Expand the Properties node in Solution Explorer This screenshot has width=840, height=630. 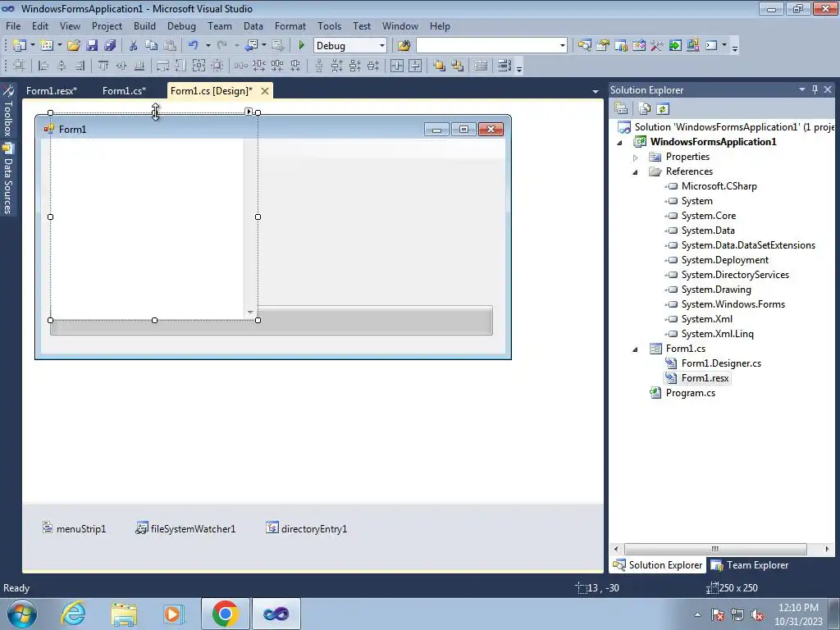pyautogui.click(x=636, y=157)
